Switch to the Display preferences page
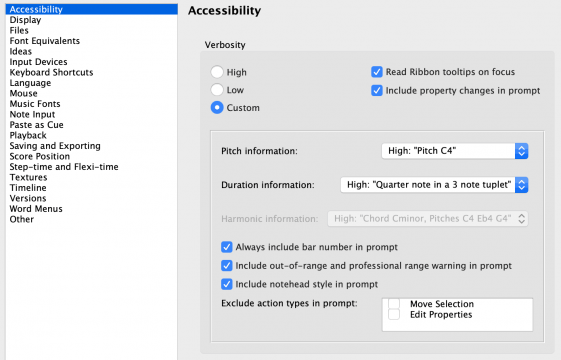The height and width of the screenshot is (360, 561). [x=25, y=20]
